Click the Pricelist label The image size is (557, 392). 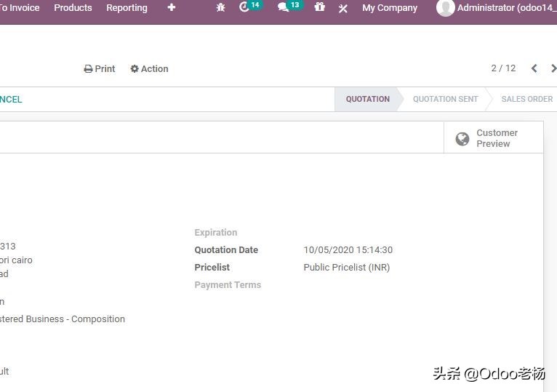point(212,267)
